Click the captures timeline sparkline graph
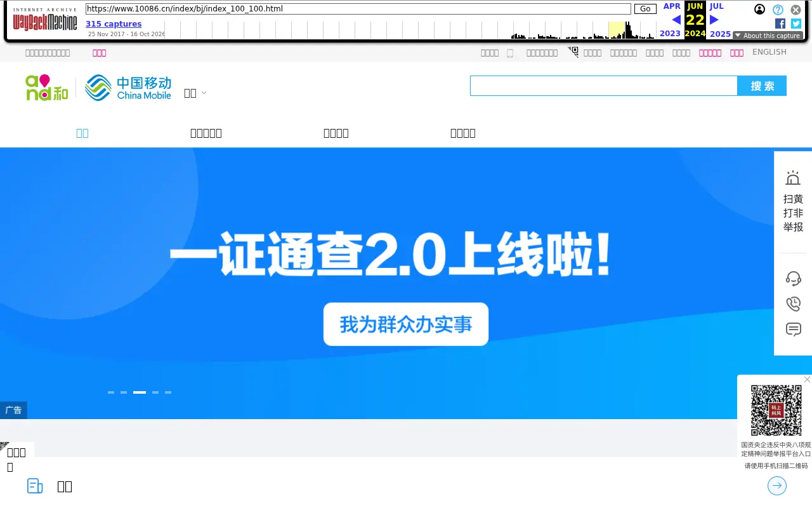The image size is (812, 508). click(410, 30)
